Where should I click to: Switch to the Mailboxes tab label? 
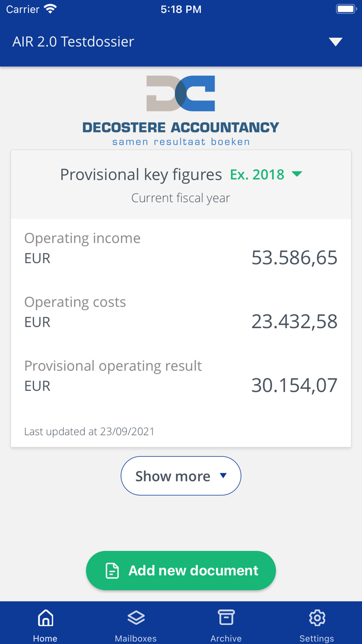click(x=136, y=638)
